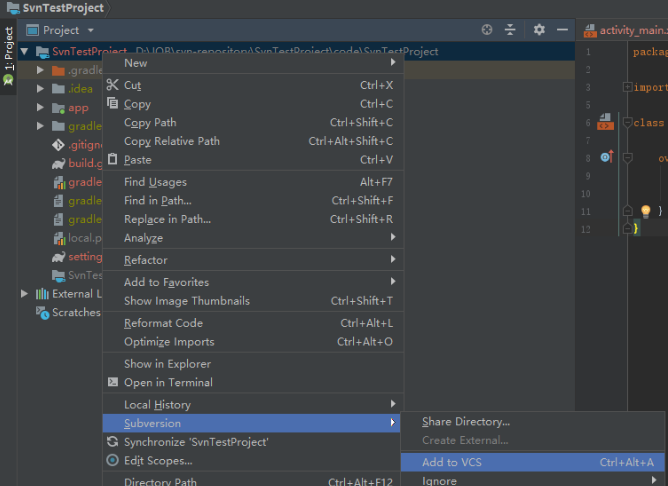Click the related XML file gutter icon on line 6

click(605, 122)
